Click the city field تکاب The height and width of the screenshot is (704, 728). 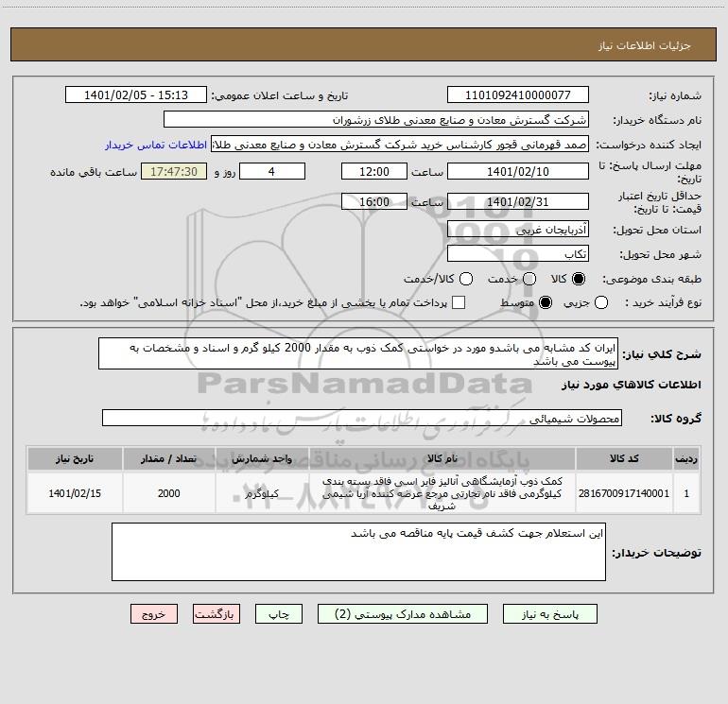(518, 254)
